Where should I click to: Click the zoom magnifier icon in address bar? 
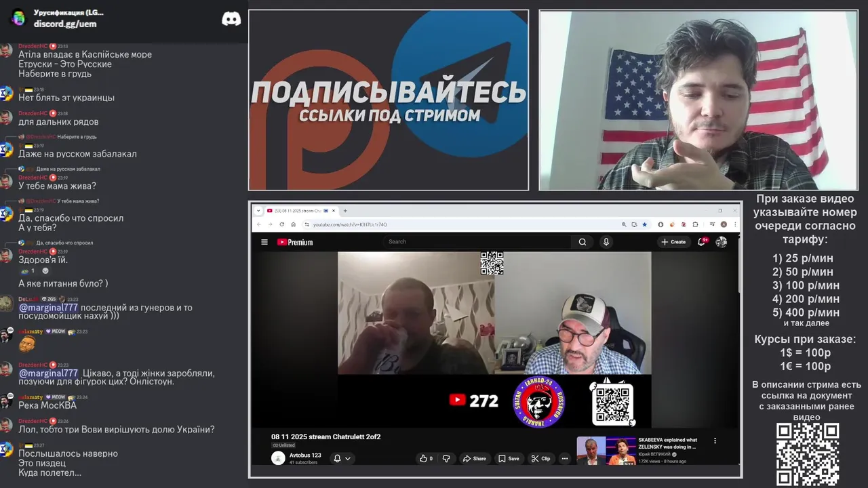[624, 224]
